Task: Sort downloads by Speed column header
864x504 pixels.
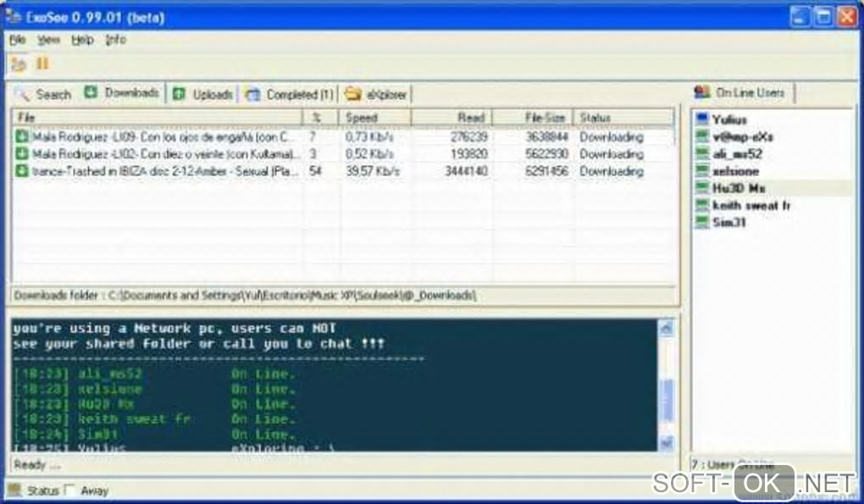Action: coord(375,118)
